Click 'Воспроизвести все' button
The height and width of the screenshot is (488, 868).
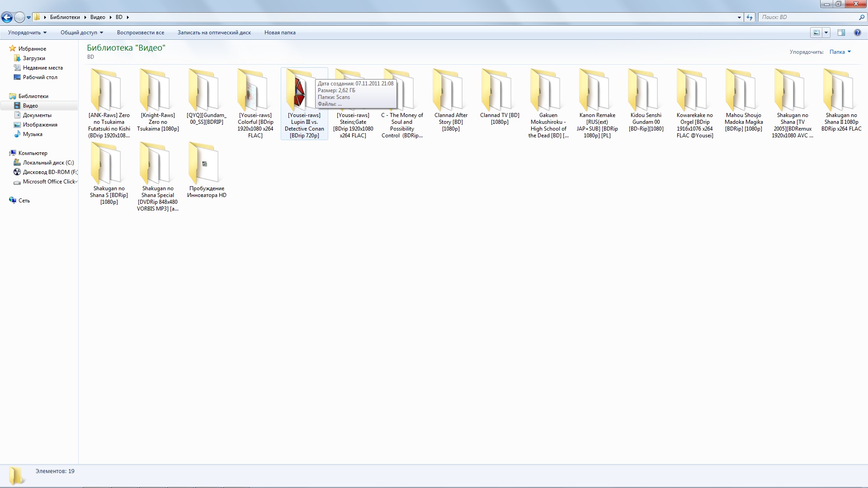[x=141, y=33]
